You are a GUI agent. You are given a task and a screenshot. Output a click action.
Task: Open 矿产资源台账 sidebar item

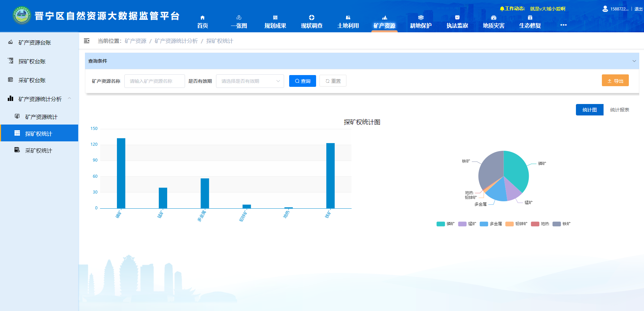(39, 42)
